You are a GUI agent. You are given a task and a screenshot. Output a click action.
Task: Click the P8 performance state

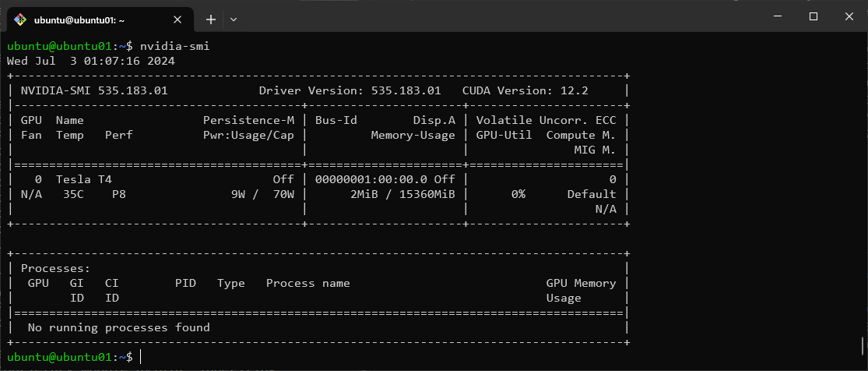click(118, 194)
